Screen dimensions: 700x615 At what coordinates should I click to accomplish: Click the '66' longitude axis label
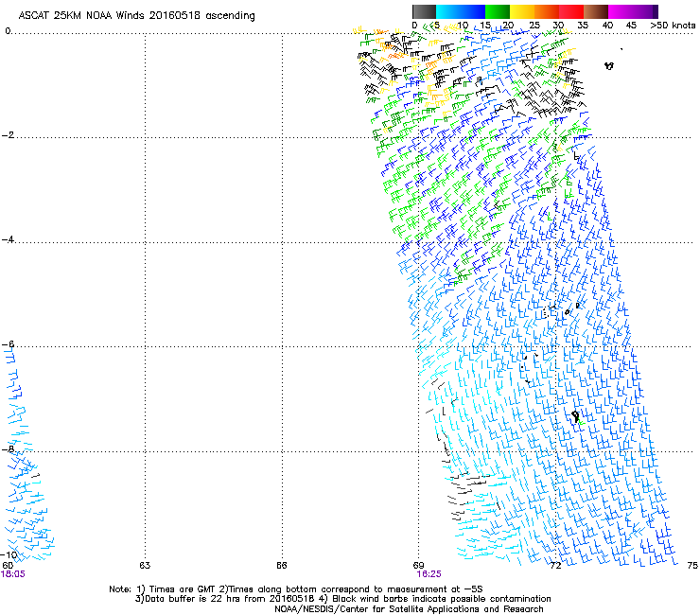pyautogui.click(x=281, y=566)
